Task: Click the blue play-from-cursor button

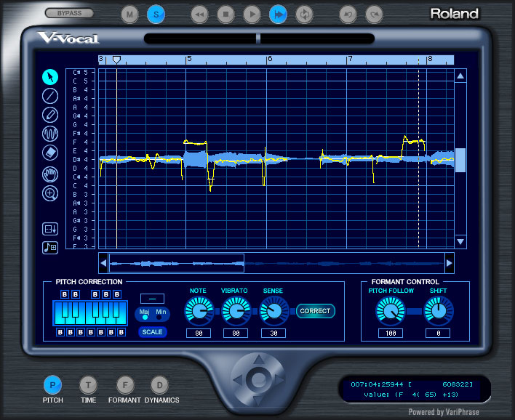Action: coord(278,15)
